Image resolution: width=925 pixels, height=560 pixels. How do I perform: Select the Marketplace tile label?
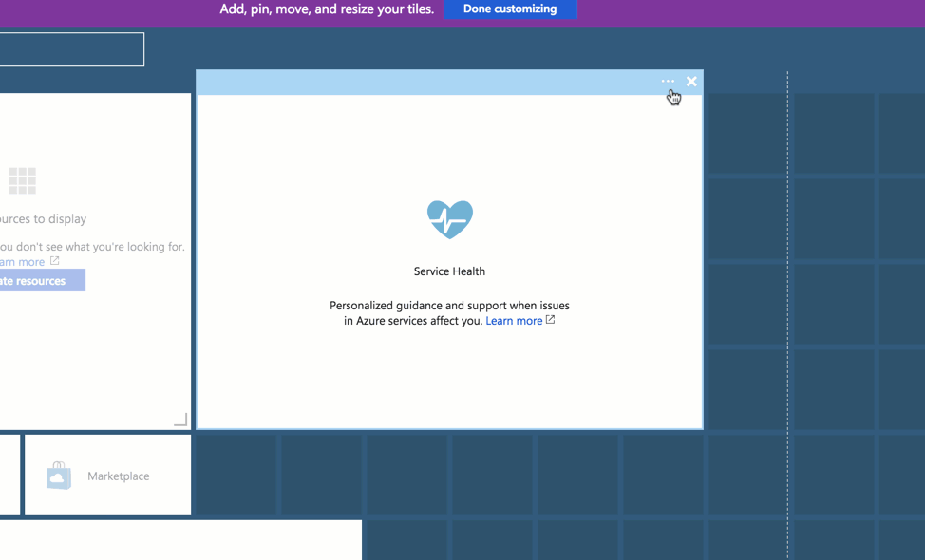[x=118, y=476]
